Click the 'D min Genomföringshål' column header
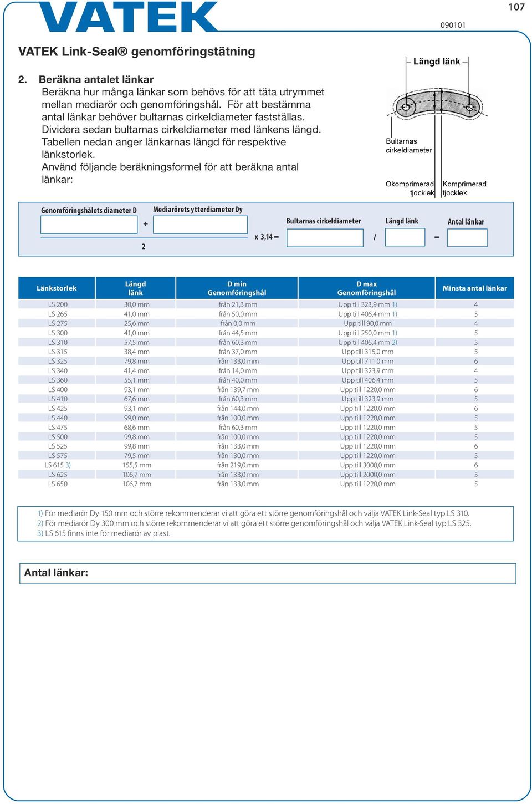The width and height of the screenshot is (532, 804). (x=237, y=288)
